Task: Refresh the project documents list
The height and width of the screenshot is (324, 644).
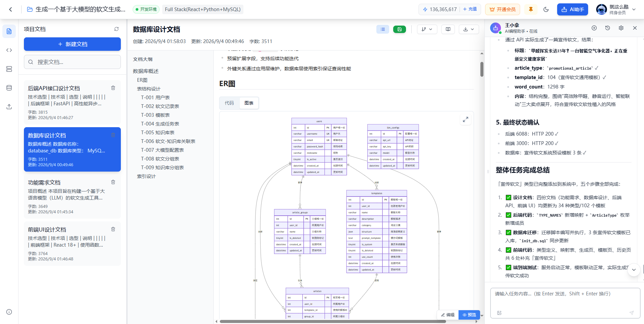Action: (x=116, y=29)
